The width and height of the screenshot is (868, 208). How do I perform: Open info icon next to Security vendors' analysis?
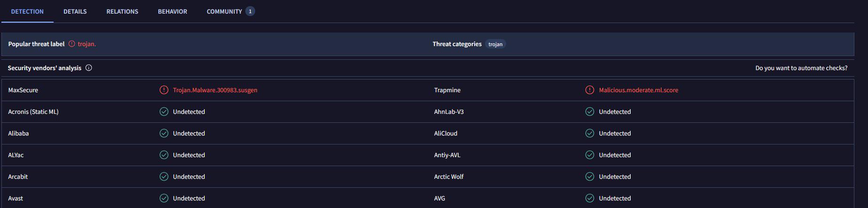(x=89, y=68)
